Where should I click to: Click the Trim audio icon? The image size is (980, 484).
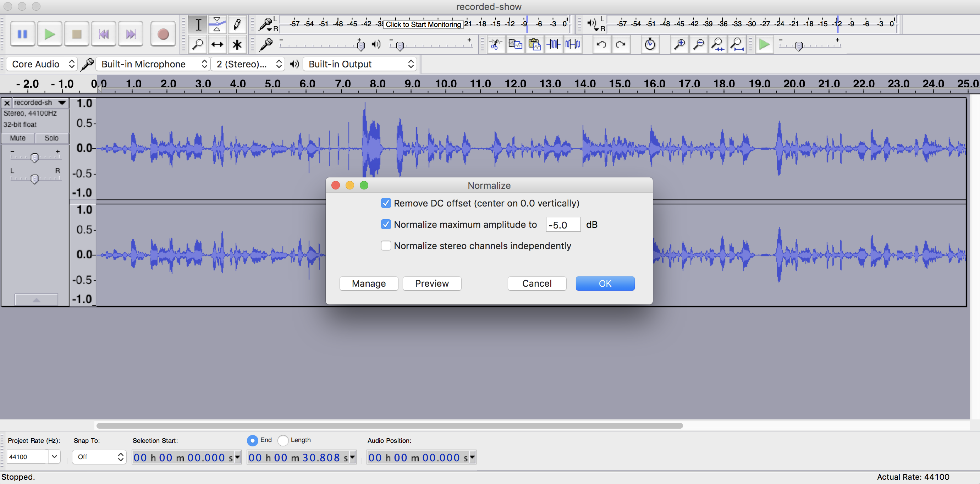554,44
